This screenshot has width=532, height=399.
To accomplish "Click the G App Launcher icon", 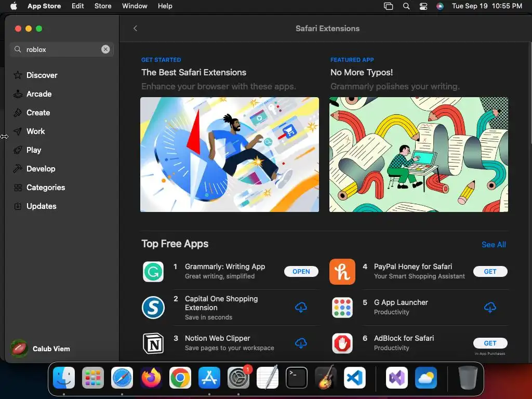I will 342,308.
